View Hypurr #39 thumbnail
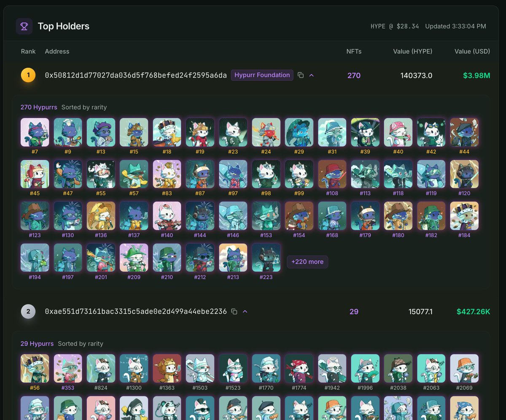The width and height of the screenshot is (506, 420). click(x=365, y=132)
